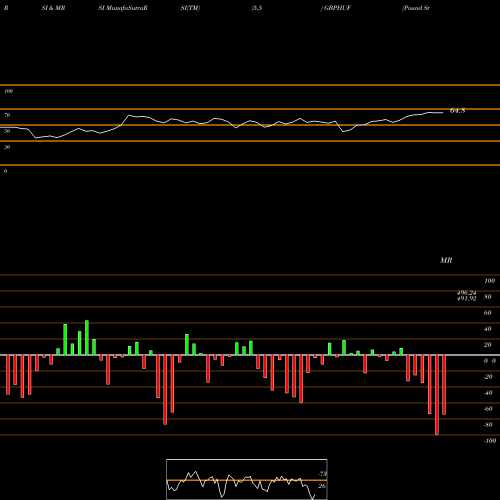Click the 491.92 price value
The width and height of the screenshot is (500, 500).
coord(466,299)
